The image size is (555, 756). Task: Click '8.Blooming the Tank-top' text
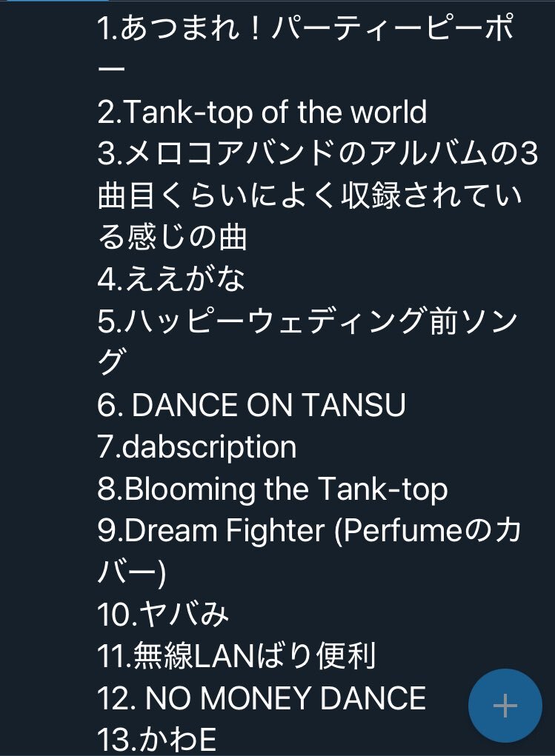[272, 489]
